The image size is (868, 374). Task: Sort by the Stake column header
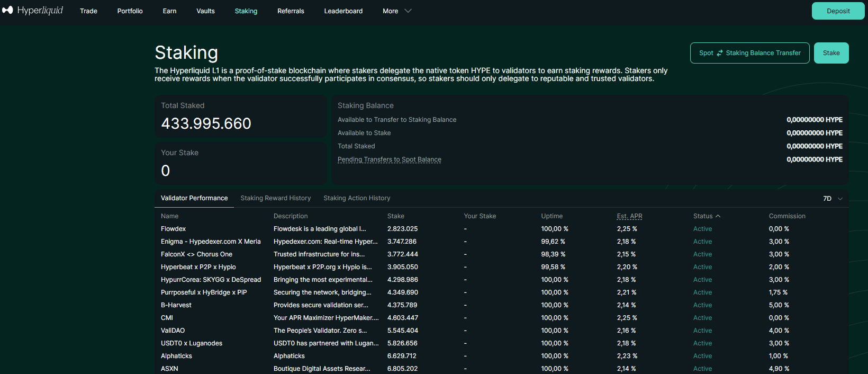[396, 216]
